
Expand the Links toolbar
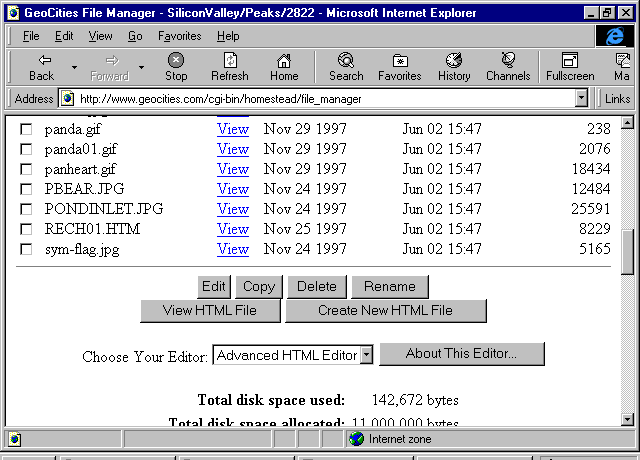[x=617, y=99]
